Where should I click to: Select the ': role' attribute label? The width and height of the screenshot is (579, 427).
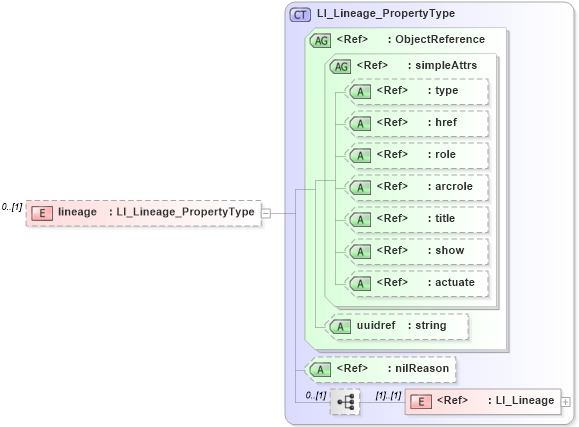tap(442, 154)
